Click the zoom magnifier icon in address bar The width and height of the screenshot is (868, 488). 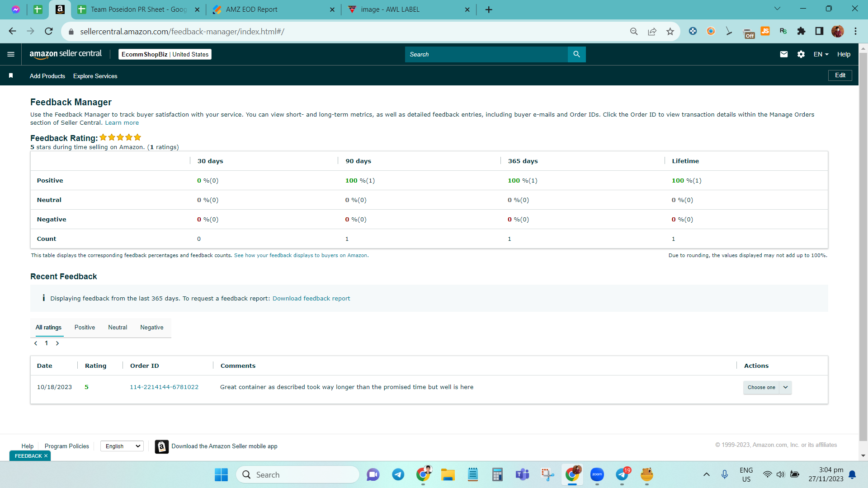(x=634, y=31)
